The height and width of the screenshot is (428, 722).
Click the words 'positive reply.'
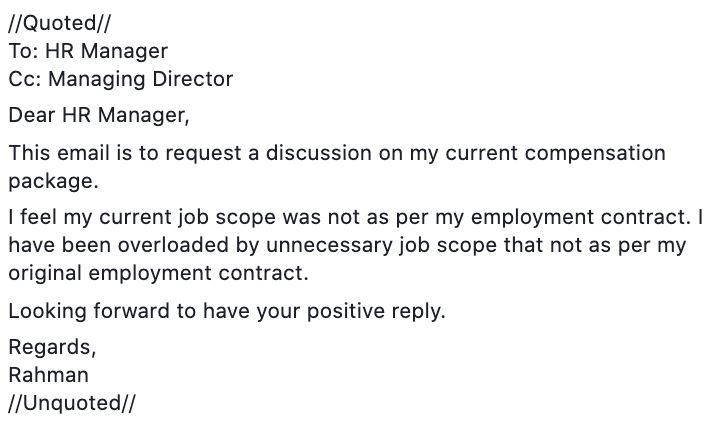tap(376, 311)
